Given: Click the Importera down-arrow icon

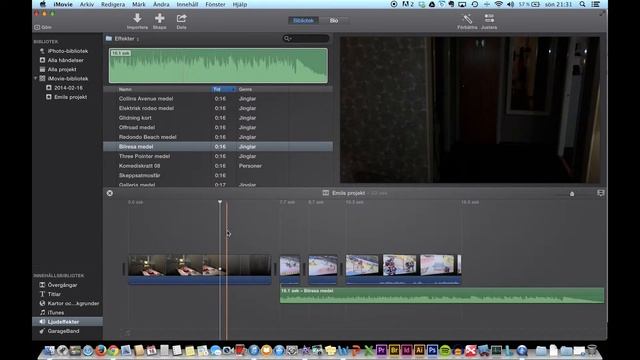Looking at the screenshot, I should (x=137, y=18).
